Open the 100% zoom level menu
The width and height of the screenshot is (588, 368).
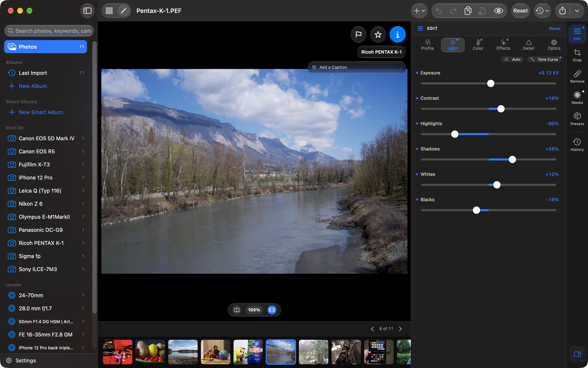click(254, 310)
